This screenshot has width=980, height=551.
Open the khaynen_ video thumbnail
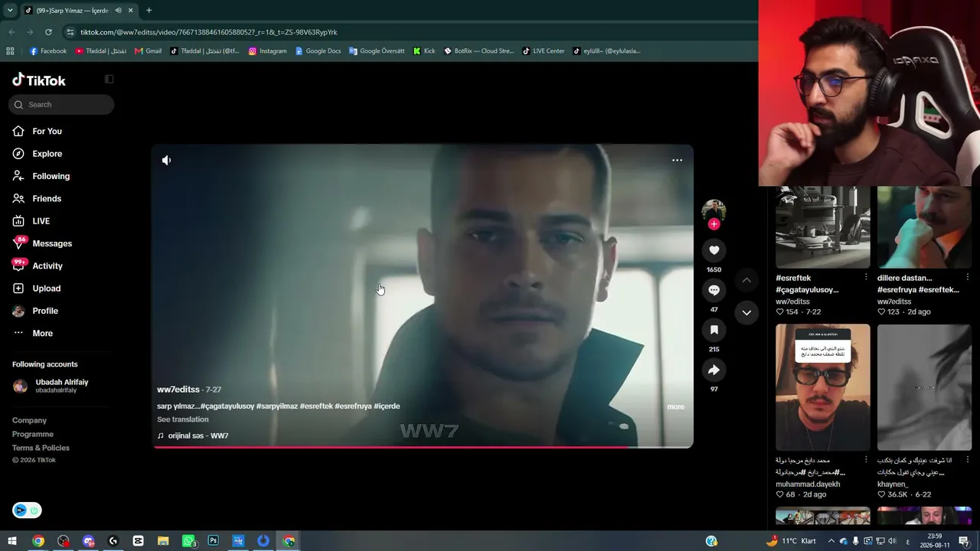pyautogui.click(x=924, y=387)
